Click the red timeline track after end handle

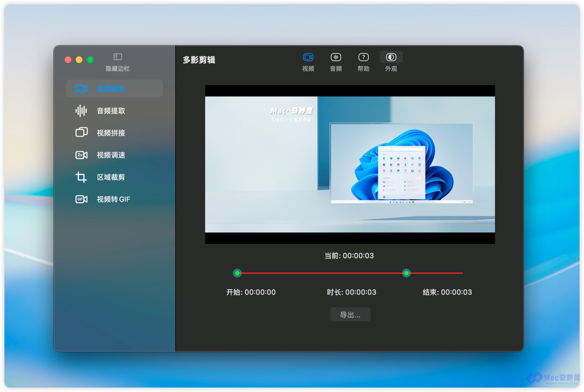tap(436, 273)
